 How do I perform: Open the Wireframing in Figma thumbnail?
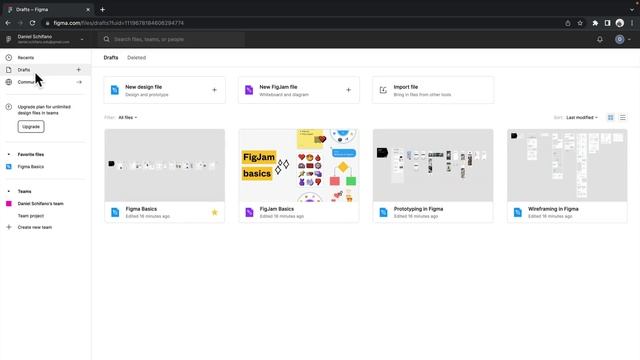pos(567,165)
